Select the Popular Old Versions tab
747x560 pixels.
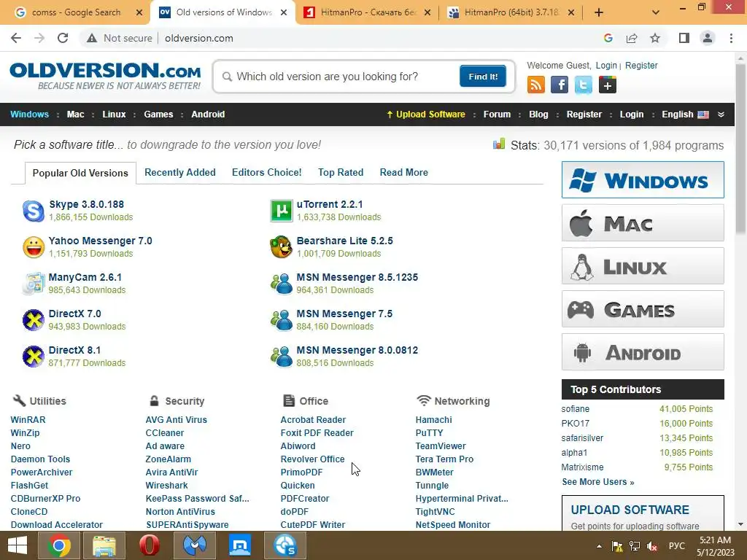pos(80,173)
